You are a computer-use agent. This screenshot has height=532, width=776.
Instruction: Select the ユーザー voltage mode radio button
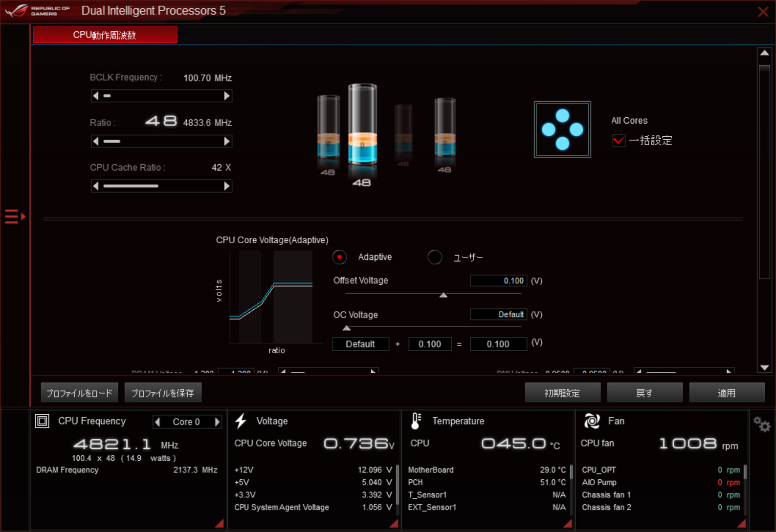(x=435, y=257)
